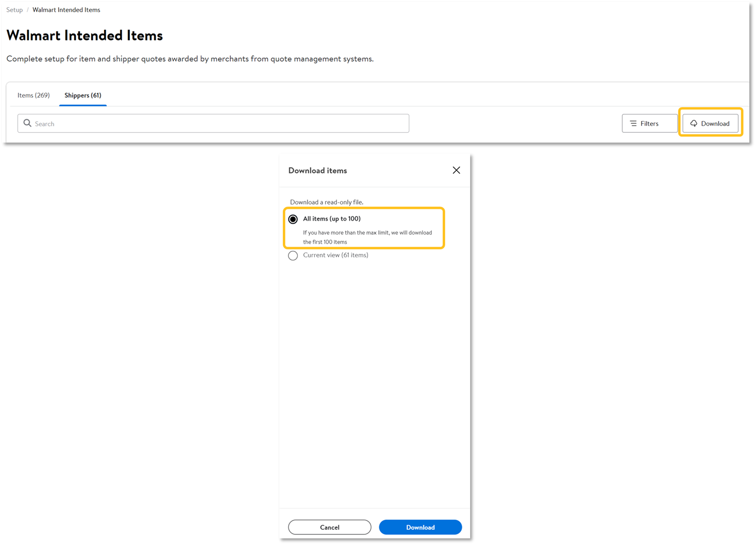Open the Shippers (61) tab
The height and width of the screenshot is (545, 756).
83,96
